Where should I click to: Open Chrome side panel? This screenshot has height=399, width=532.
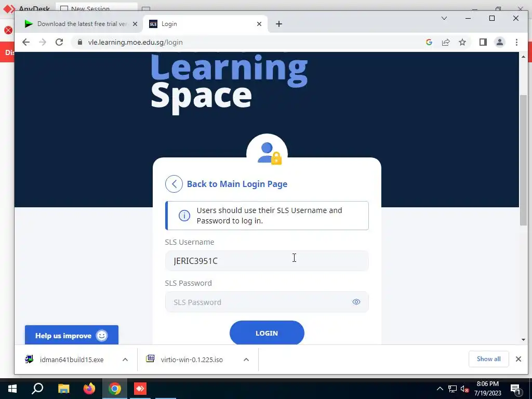pos(483,42)
